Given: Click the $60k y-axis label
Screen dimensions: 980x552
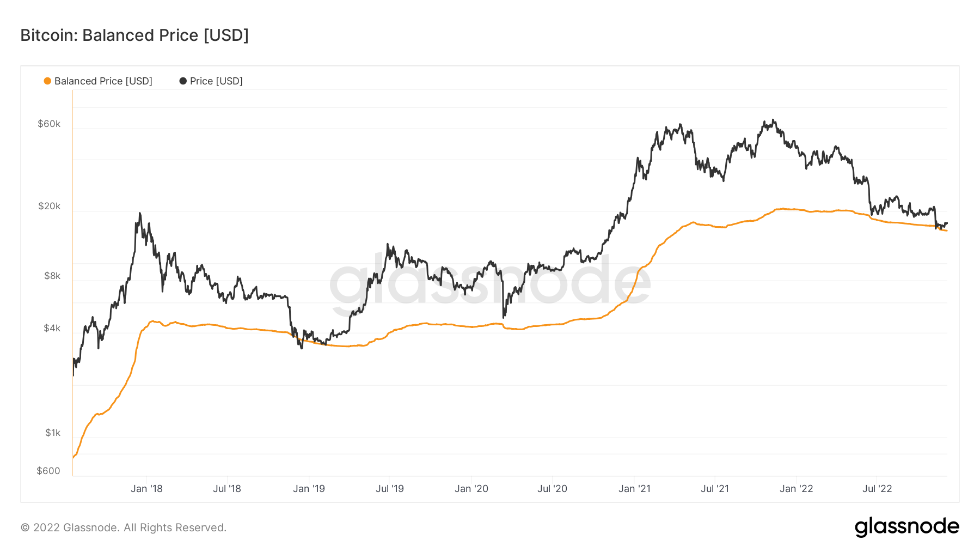Looking at the screenshot, I should click(x=49, y=124).
